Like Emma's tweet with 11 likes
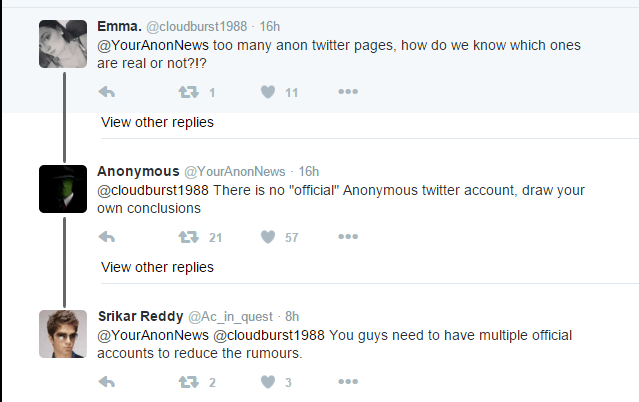 pos(268,92)
